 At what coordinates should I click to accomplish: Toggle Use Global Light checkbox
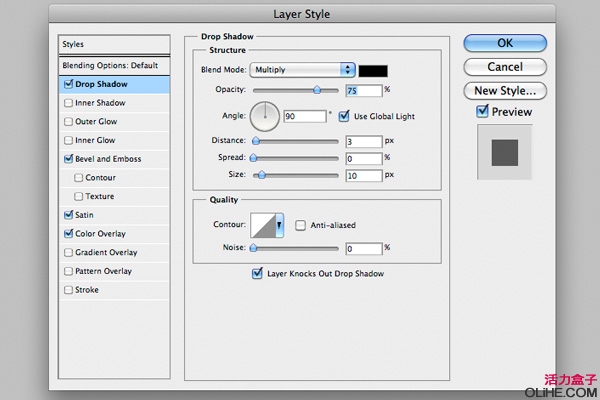tap(344, 116)
